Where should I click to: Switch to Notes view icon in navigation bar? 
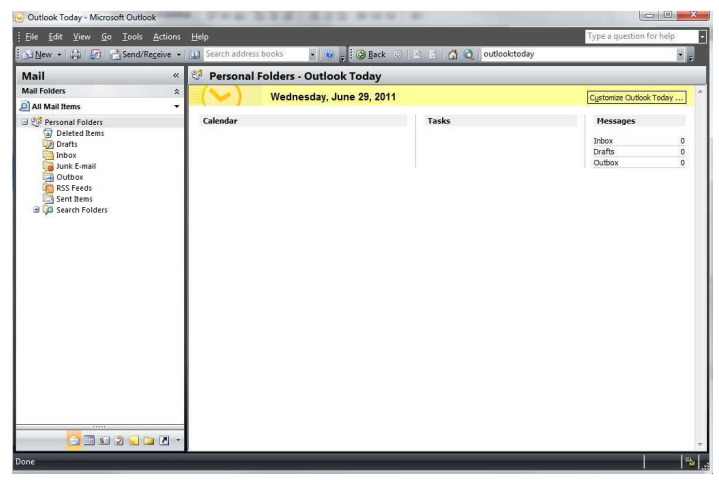[x=134, y=441]
